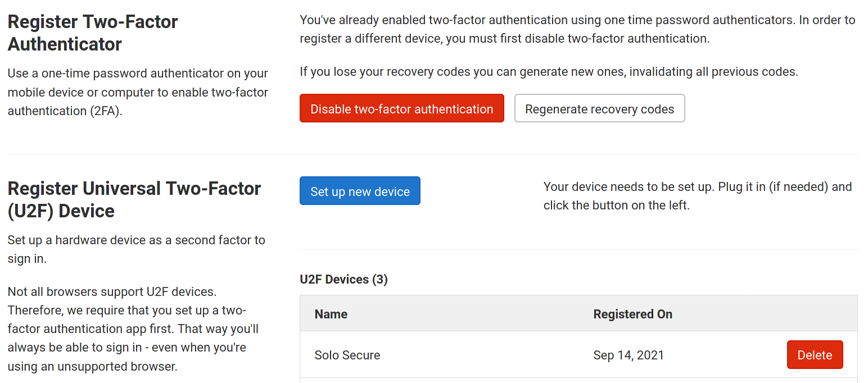Click the section separator between 2FA sections

point(434,152)
